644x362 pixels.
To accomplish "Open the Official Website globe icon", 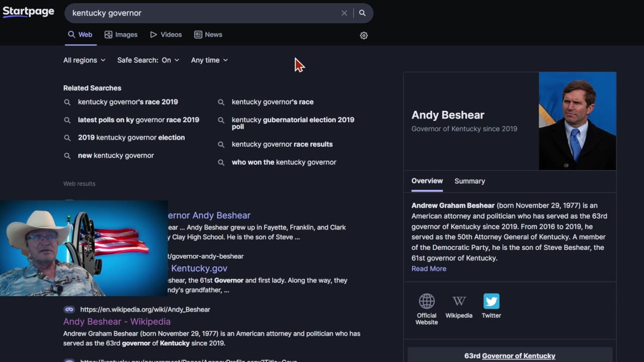I will 427,301.
